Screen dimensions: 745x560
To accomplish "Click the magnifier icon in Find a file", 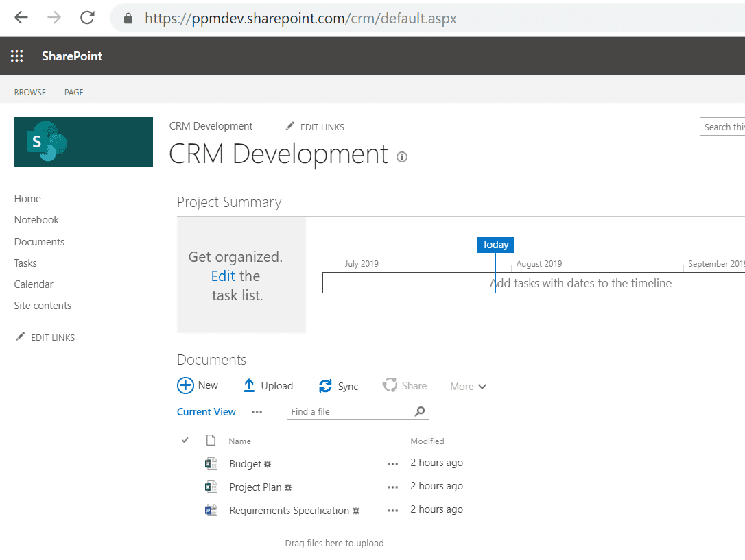I will 420,411.
